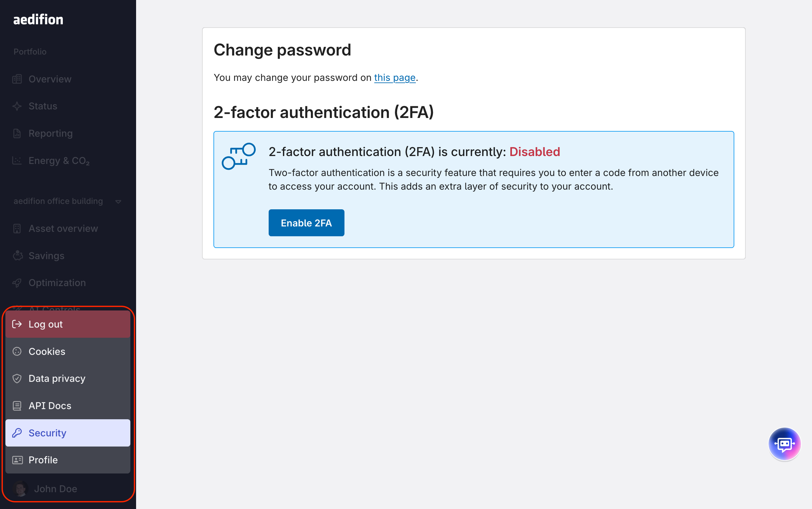This screenshot has width=812, height=509.
Task: Click the John Doe avatar picture
Action: click(21, 489)
